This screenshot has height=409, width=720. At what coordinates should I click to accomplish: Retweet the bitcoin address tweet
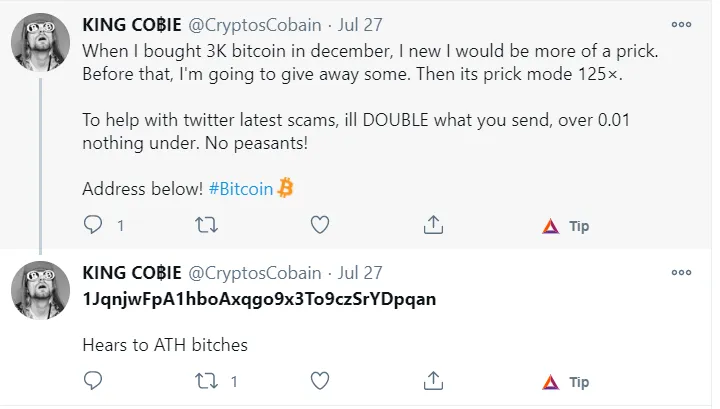point(206,381)
